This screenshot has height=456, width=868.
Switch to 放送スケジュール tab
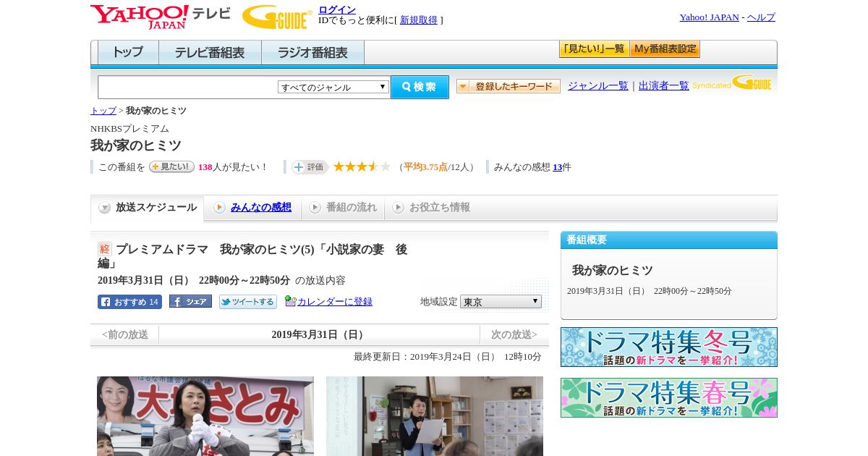[x=148, y=208]
